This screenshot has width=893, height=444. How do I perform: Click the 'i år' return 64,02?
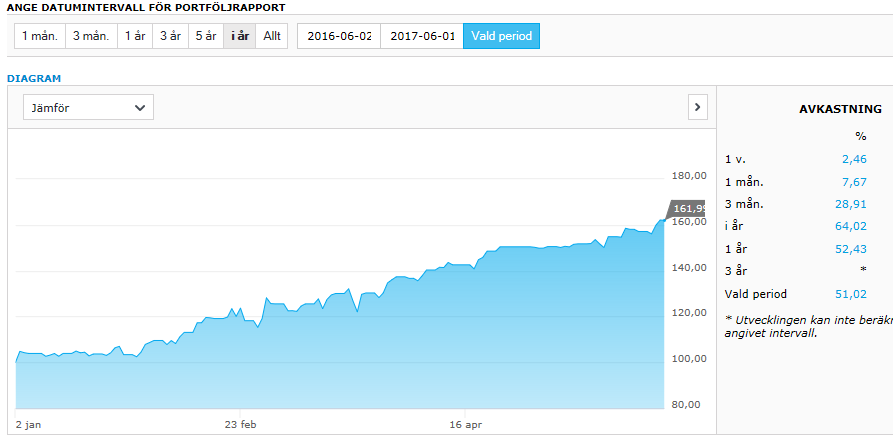click(x=850, y=227)
